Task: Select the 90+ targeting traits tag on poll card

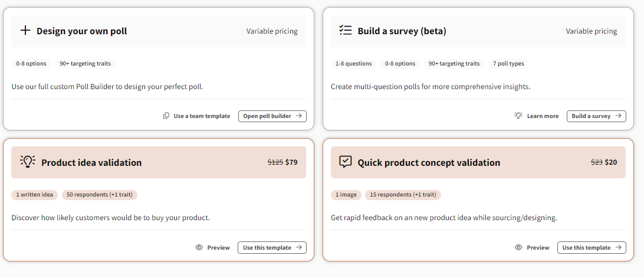Action: click(86, 64)
